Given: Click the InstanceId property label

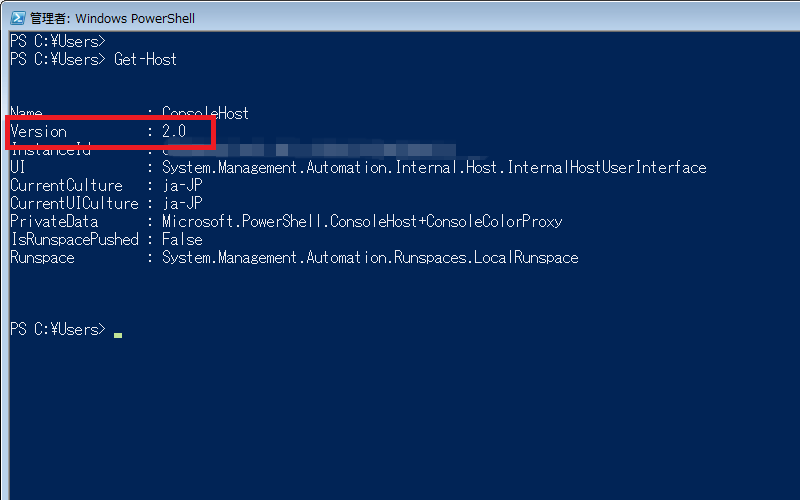Looking at the screenshot, I should click(x=50, y=150).
